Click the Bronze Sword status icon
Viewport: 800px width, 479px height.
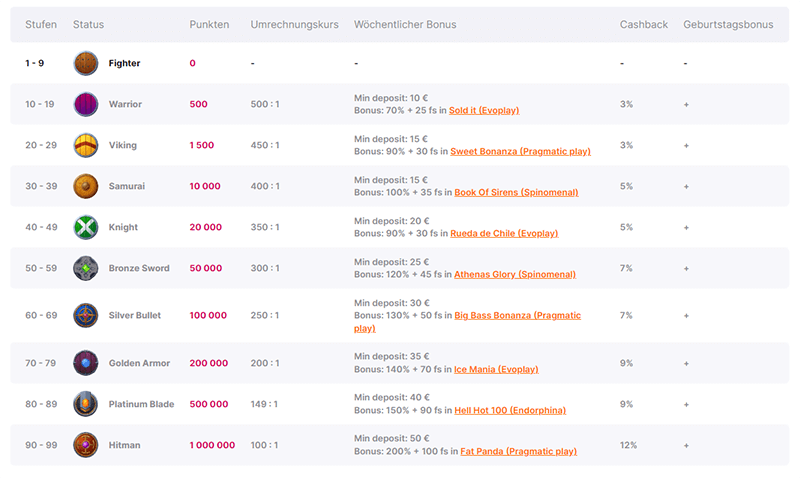coord(86,268)
